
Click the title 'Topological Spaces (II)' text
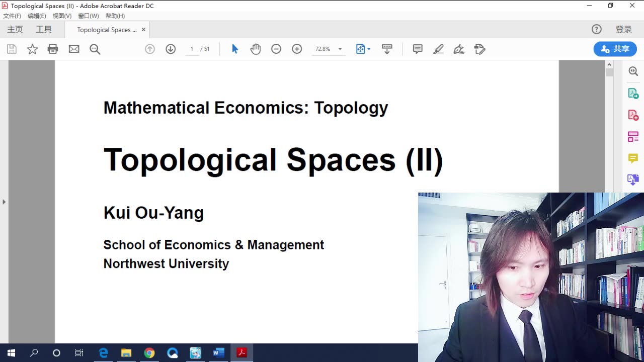273,160
